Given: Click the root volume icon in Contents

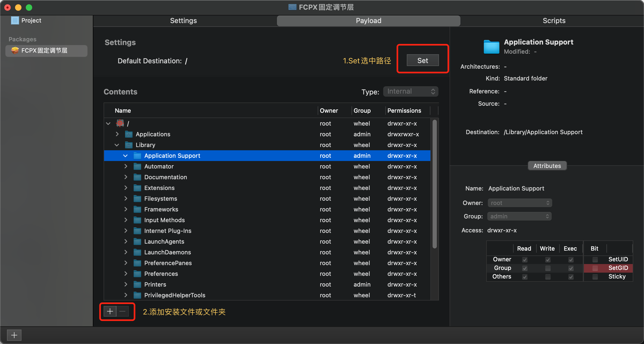Looking at the screenshot, I should (x=120, y=123).
